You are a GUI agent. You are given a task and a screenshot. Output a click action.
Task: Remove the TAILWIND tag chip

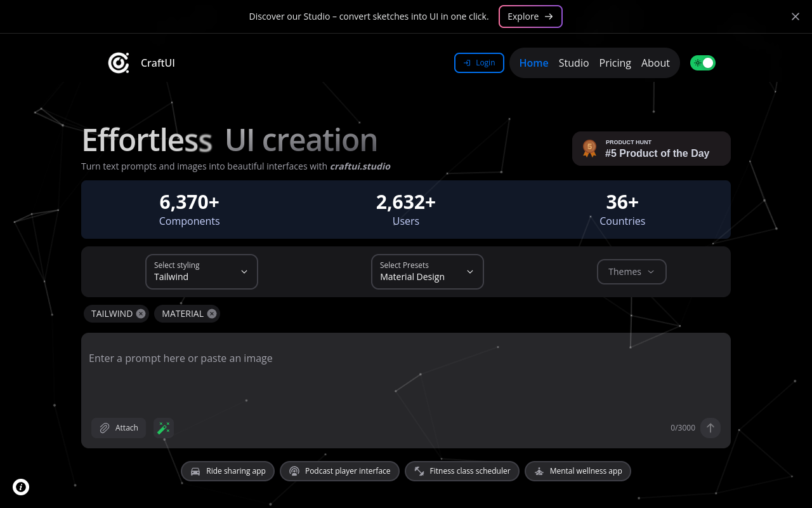pos(141,314)
